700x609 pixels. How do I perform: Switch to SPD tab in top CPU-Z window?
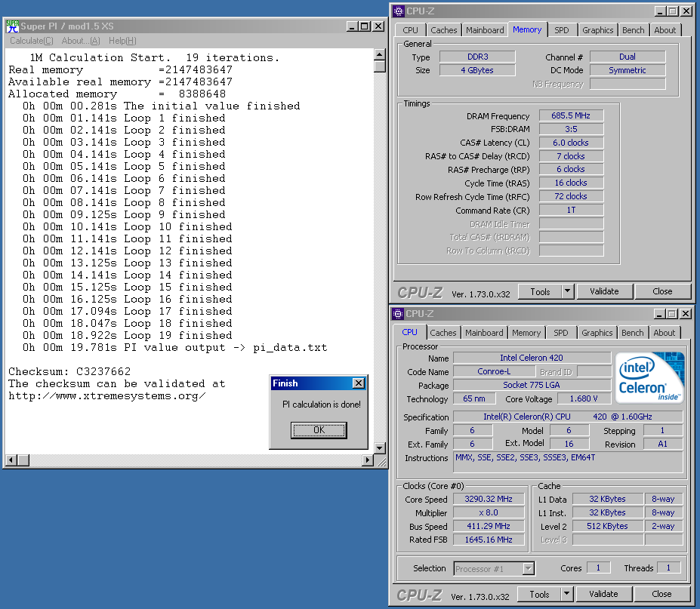point(562,30)
